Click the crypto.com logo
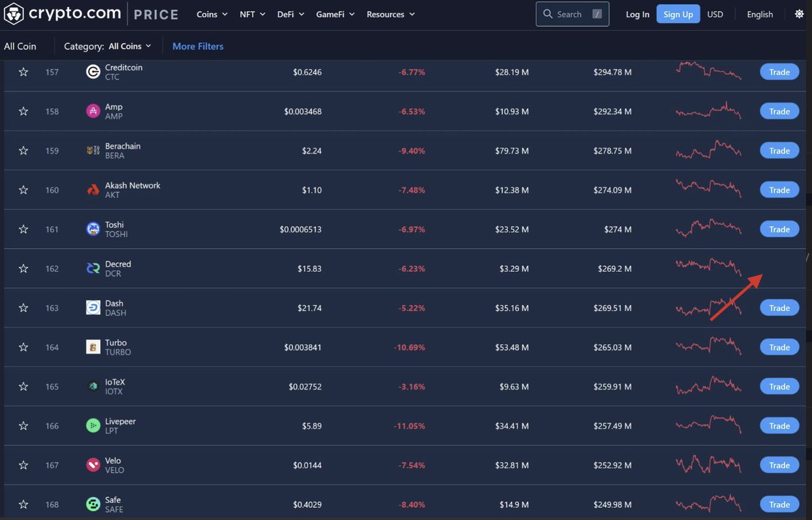This screenshot has height=520, width=812. coord(62,13)
